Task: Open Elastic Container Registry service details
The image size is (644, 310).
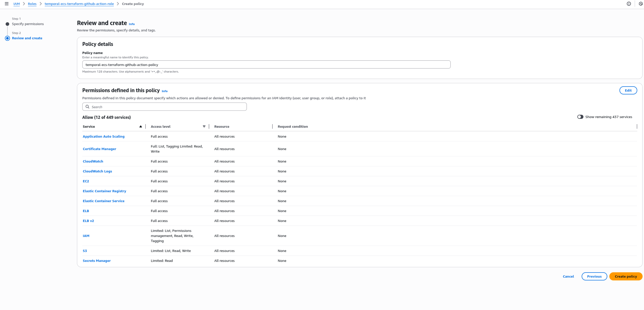Action: coord(104,191)
